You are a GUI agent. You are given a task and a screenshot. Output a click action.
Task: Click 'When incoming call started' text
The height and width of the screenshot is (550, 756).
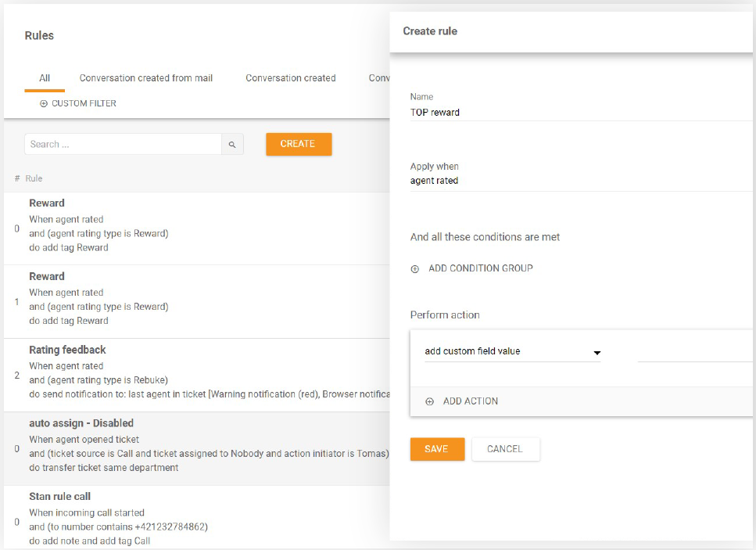click(87, 513)
